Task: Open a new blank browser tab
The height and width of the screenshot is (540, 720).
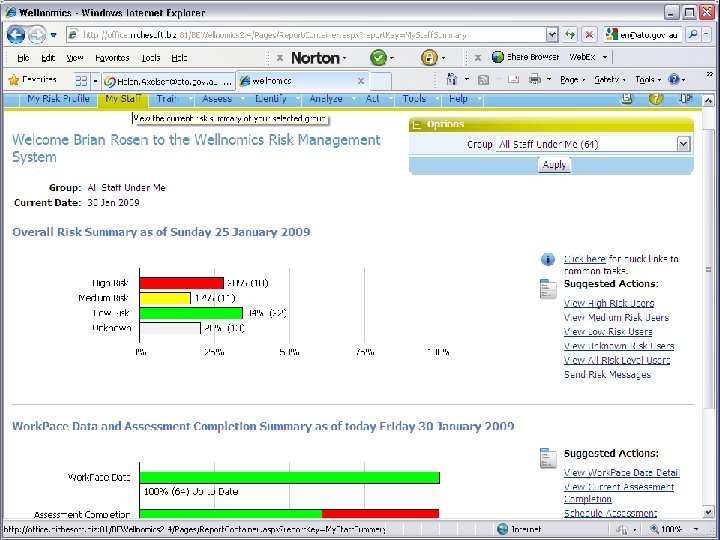Action: tap(381, 81)
